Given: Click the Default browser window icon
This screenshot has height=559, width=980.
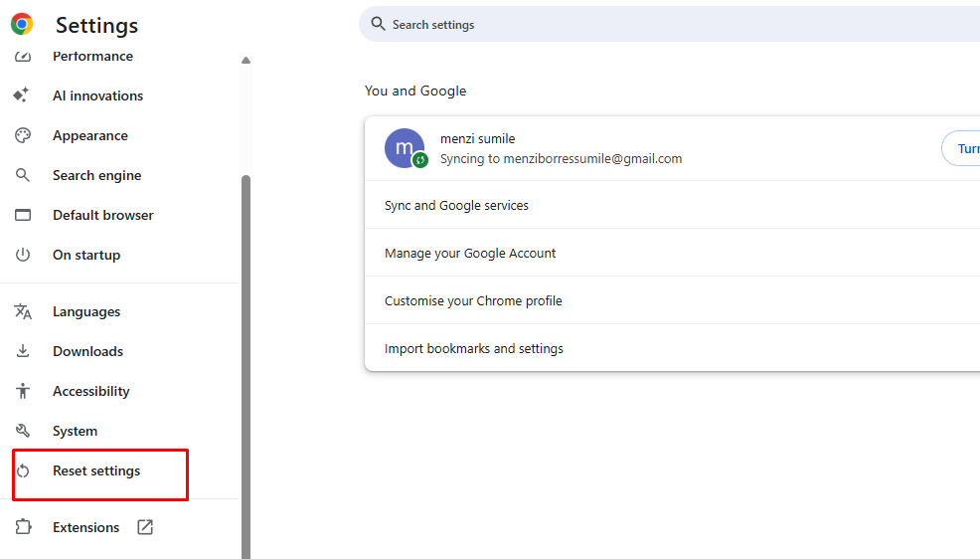Looking at the screenshot, I should pos(22,215).
